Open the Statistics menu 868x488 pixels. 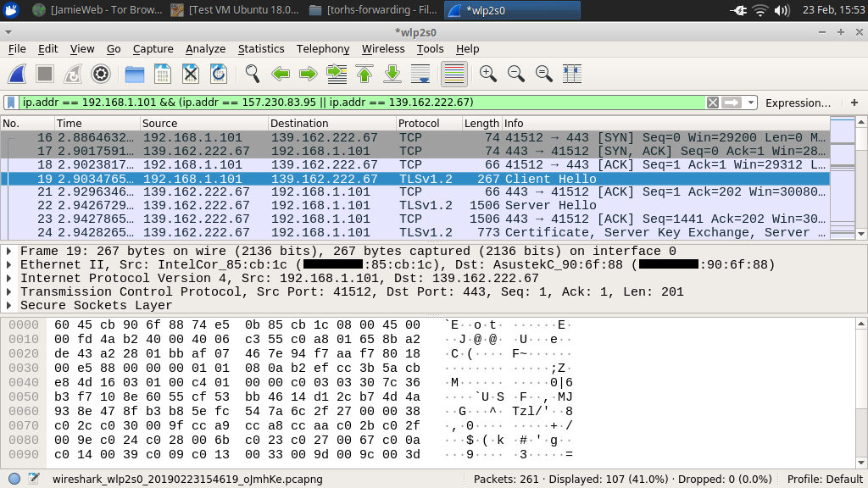tap(261, 48)
